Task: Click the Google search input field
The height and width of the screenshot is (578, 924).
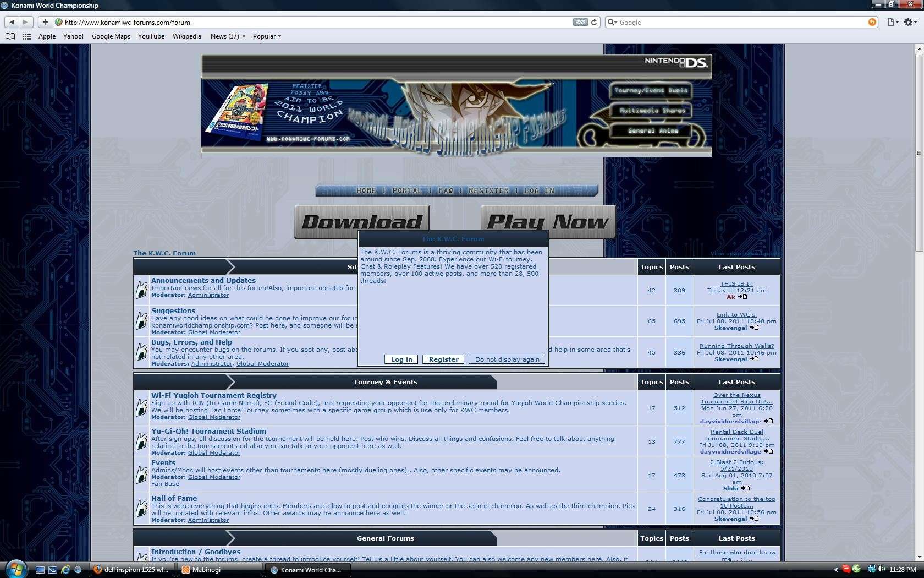Action: [743, 23]
